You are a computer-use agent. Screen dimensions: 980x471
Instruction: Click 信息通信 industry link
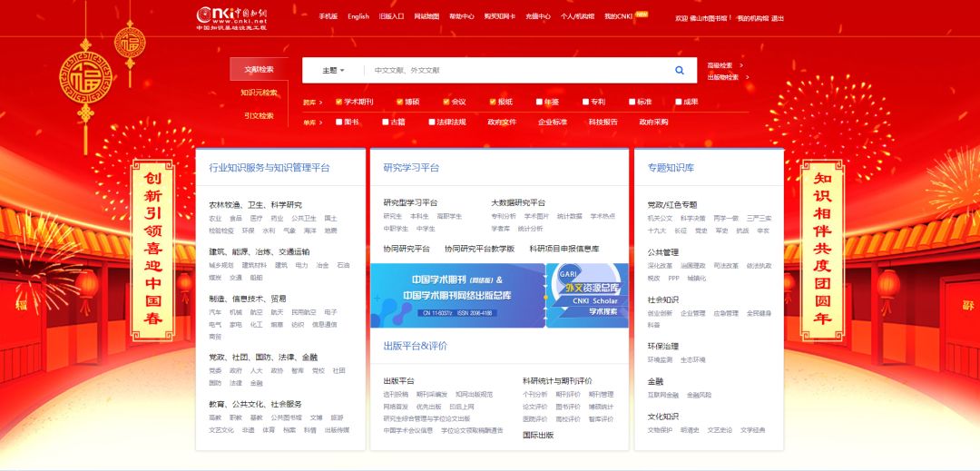tap(324, 324)
